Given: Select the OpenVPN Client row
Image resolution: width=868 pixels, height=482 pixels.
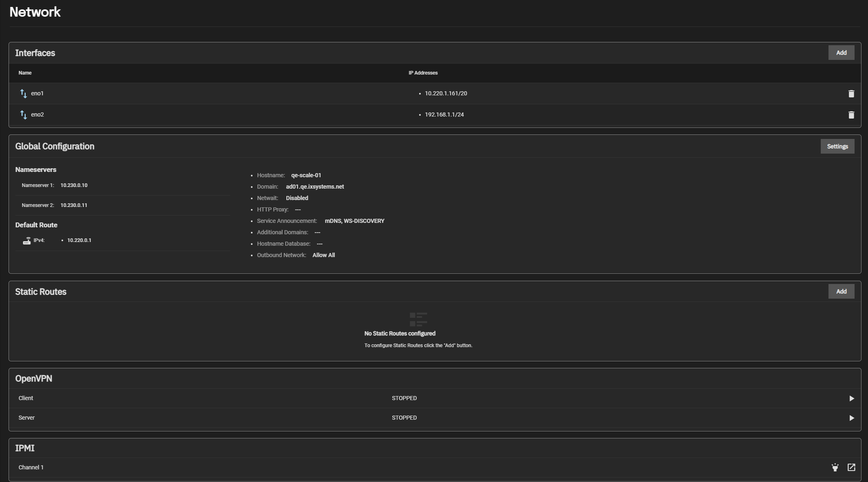Looking at the screenshot, I should point(26,398).
